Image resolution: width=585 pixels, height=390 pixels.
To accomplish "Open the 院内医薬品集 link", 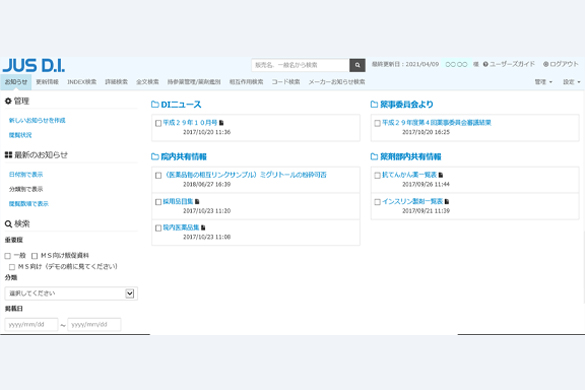I will tap(181, 227).
